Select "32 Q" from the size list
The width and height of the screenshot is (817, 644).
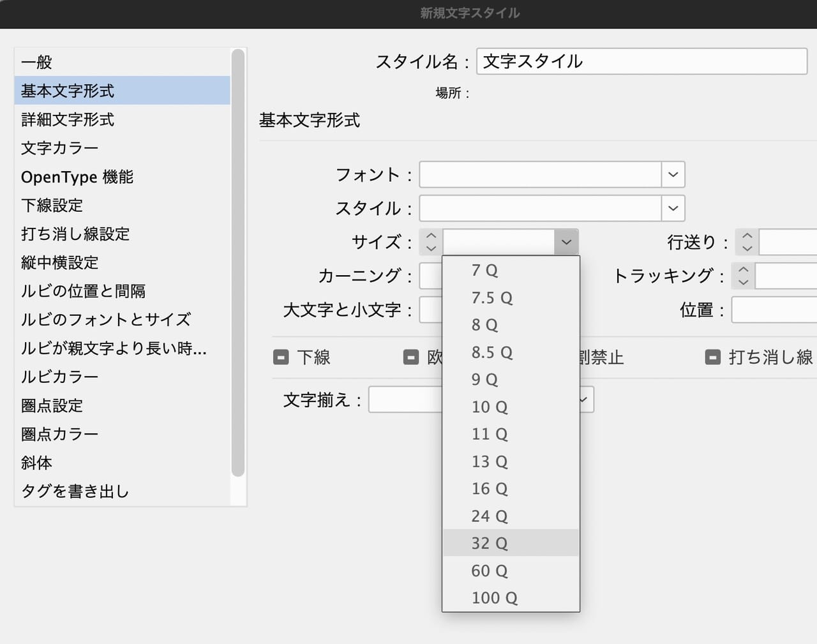pos(489,543)
